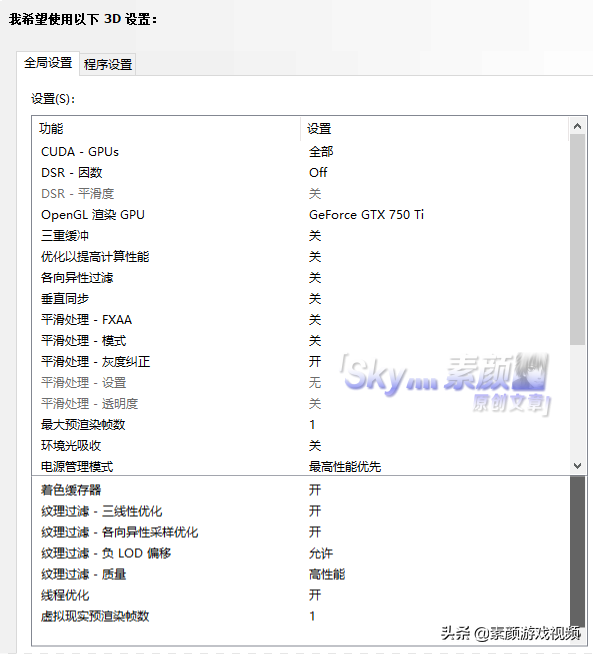Viewport: 593px width, 654px height.
Task: Select the 最大预渲染帧数 row
Action: (301, 425)
